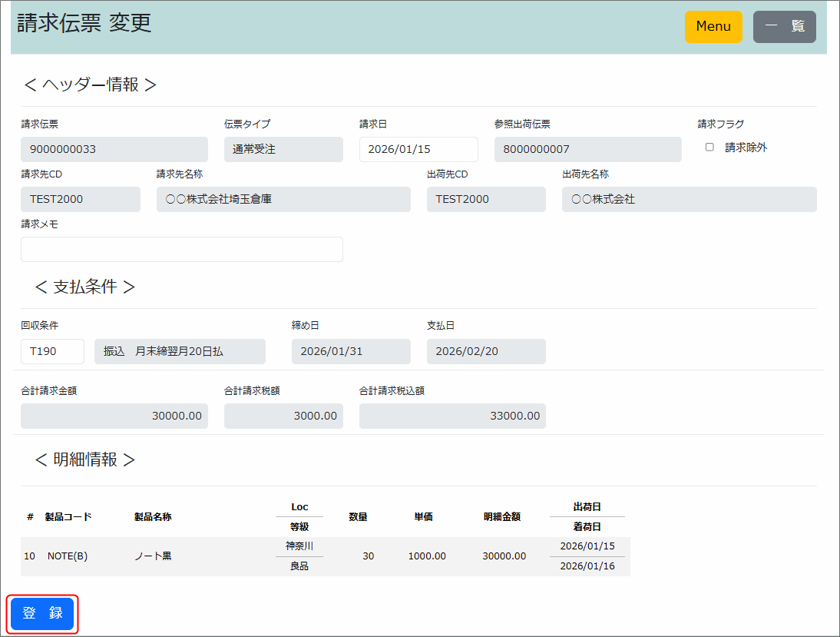The height and width of the screenshot is (637, 840).
Task: Edit the 請求日 date field
Action: [x=418, y=149]
